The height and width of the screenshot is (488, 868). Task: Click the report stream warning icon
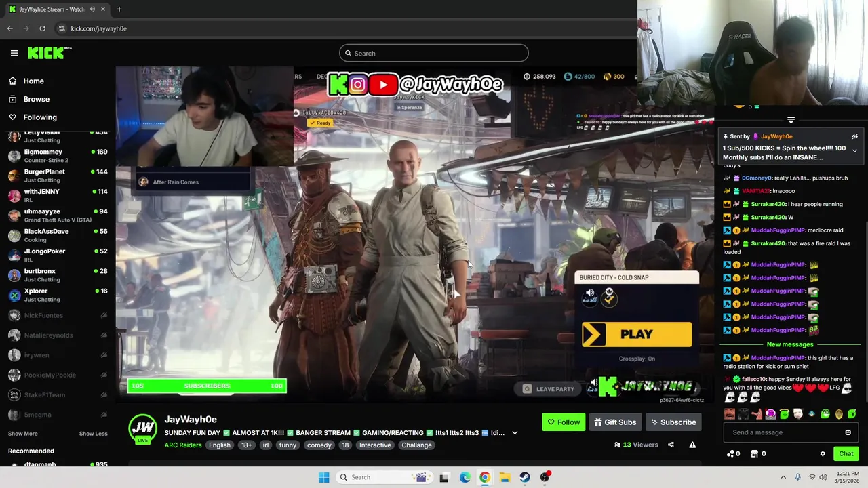click(x=692, y=445)
